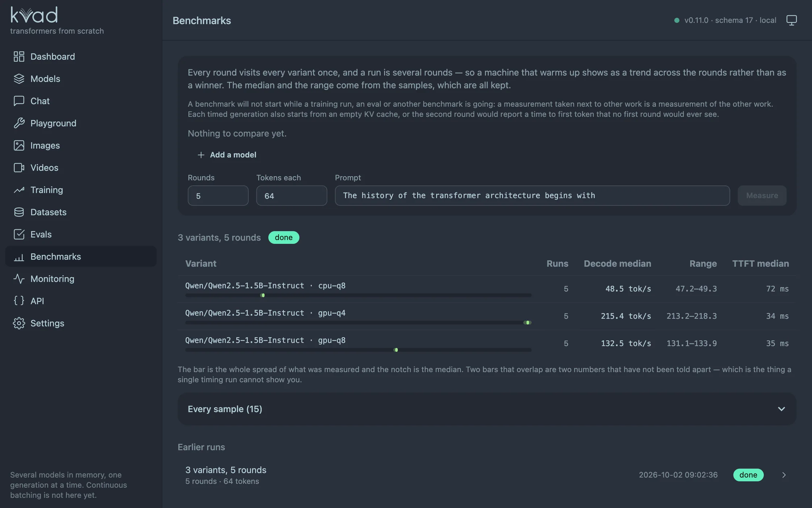Click the Variant column header
812x508 pixels.
[200, 263]
